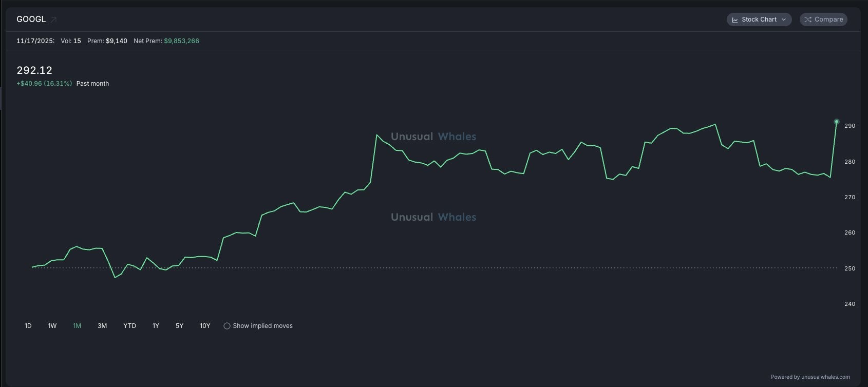Switch to the 5Y time range
868x387 pixels.
(179, 326)
